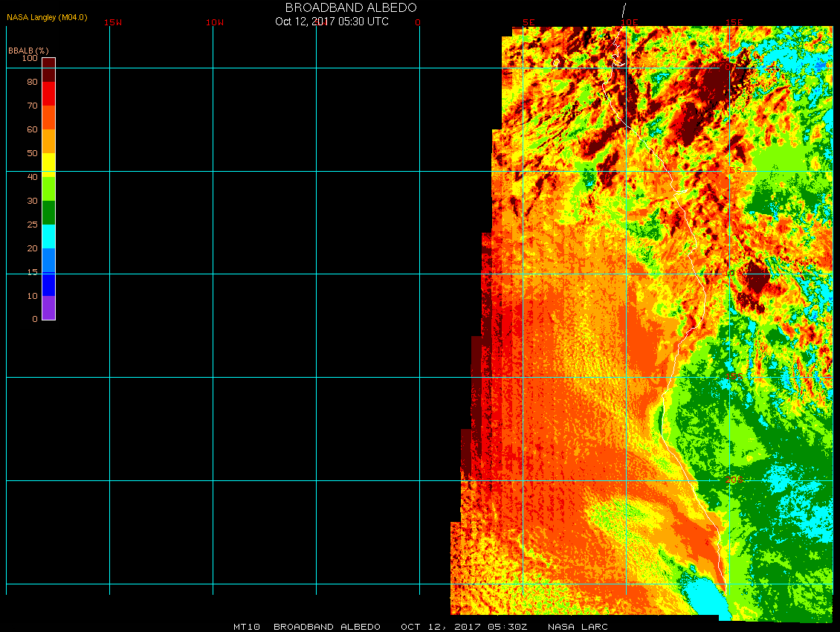
Task: Click the "20S" latitude label
Action: click(x=734, y=480)
